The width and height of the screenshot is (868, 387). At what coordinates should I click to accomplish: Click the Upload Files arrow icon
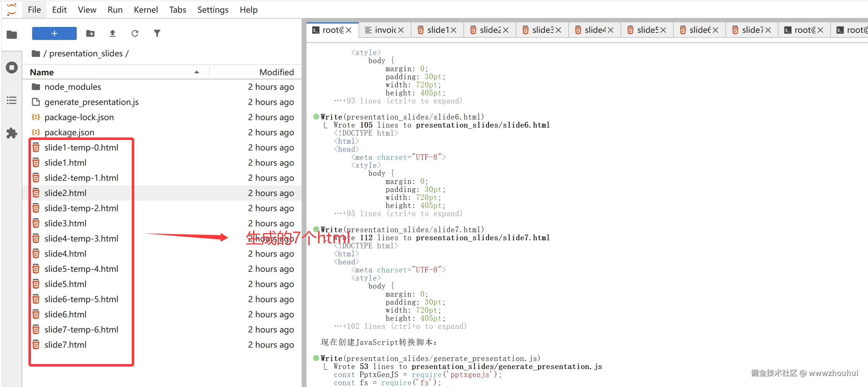(x=113, y=33)
